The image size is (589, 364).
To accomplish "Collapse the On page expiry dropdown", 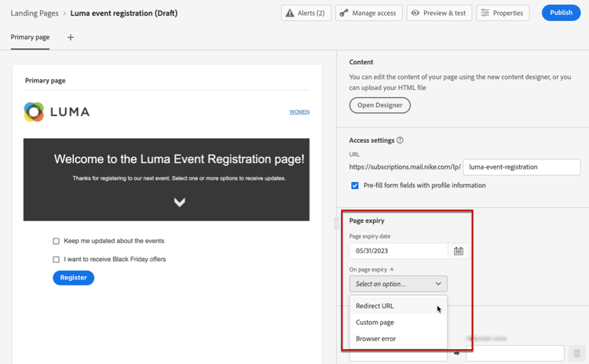I will coord(398,284).
